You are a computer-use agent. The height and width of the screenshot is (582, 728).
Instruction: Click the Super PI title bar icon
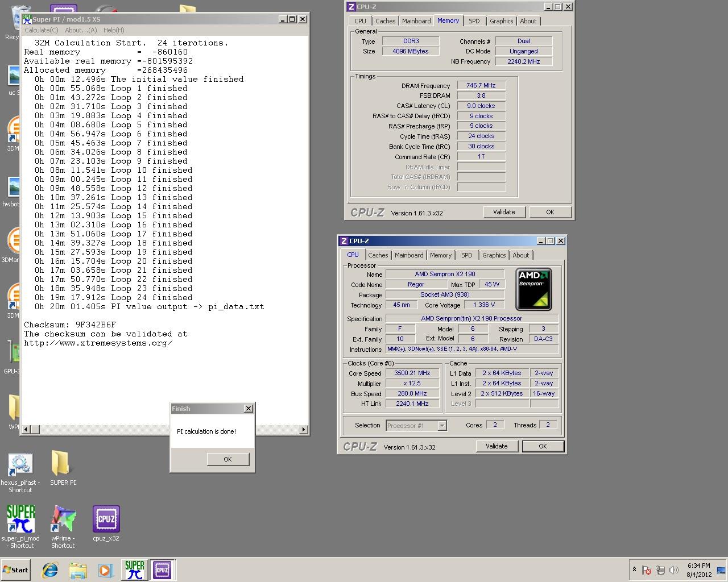[x=26, y=19]
